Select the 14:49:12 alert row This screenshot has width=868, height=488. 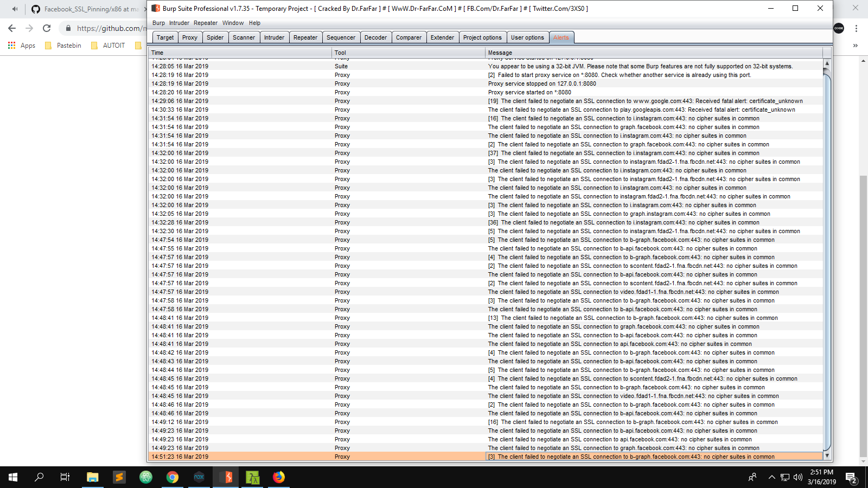[486, 422]
